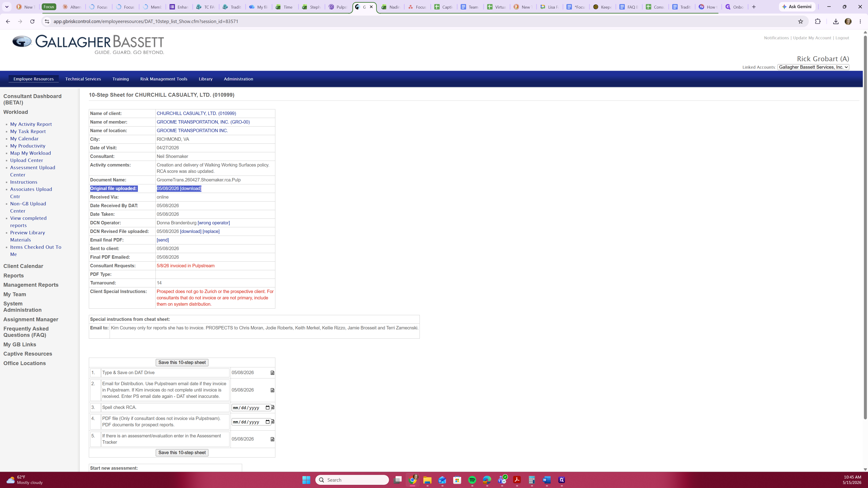Click the PDF file step date field

click(x=251, y=422)
